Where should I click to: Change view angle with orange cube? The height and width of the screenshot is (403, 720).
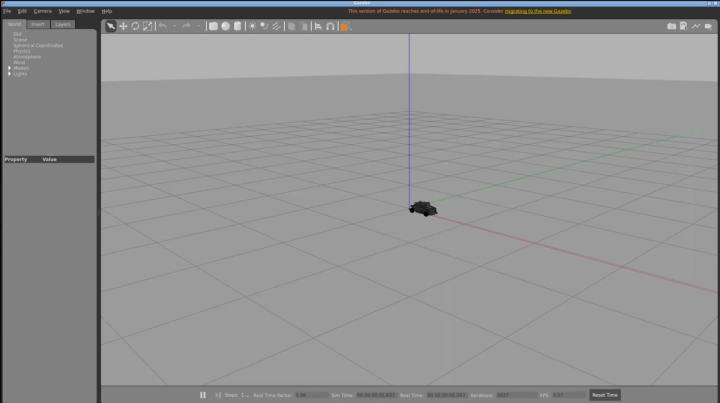point(345,27)
